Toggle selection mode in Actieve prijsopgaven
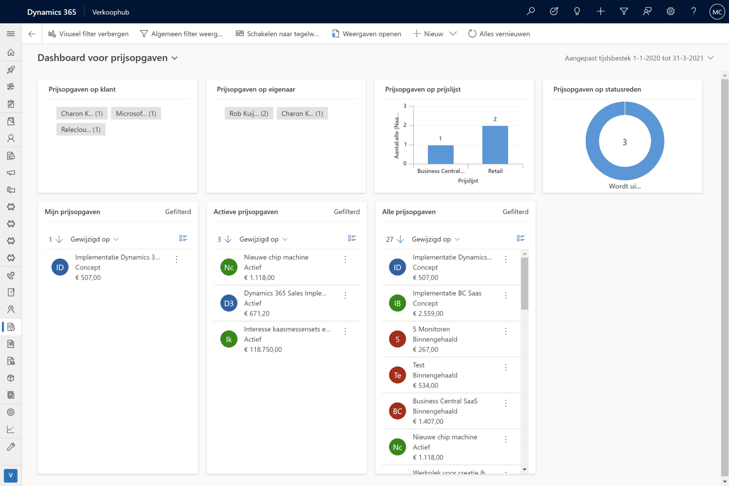The image size is (729, 486). pyautogui.click(x=352, y=238)
